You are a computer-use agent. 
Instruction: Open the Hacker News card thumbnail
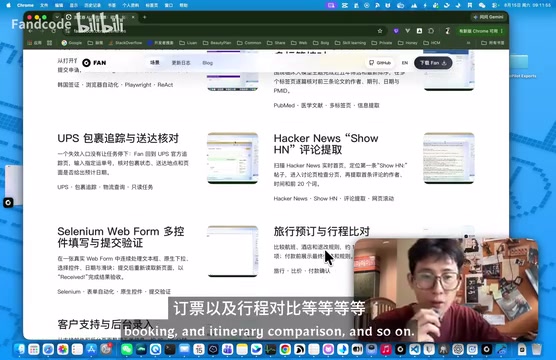pos(449,158)
